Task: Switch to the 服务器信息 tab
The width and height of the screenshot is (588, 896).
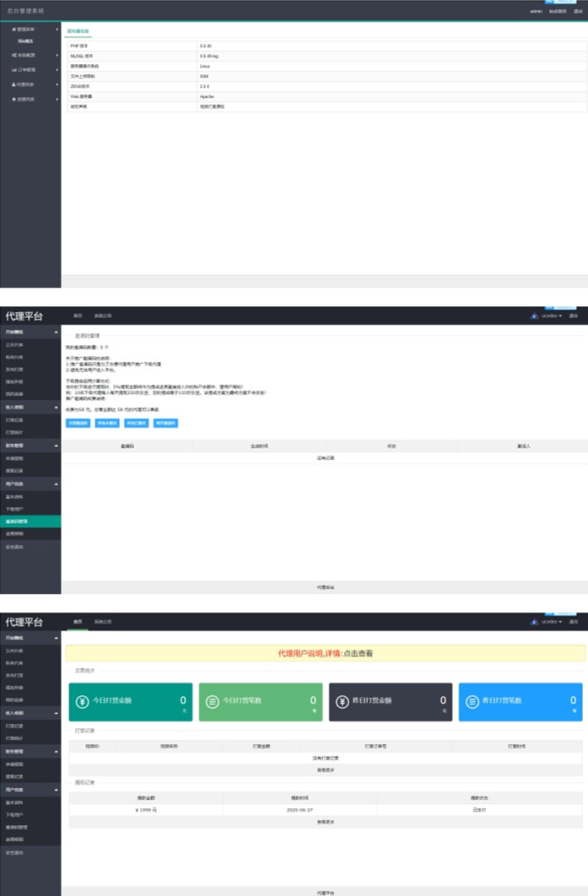Action: 78,31
